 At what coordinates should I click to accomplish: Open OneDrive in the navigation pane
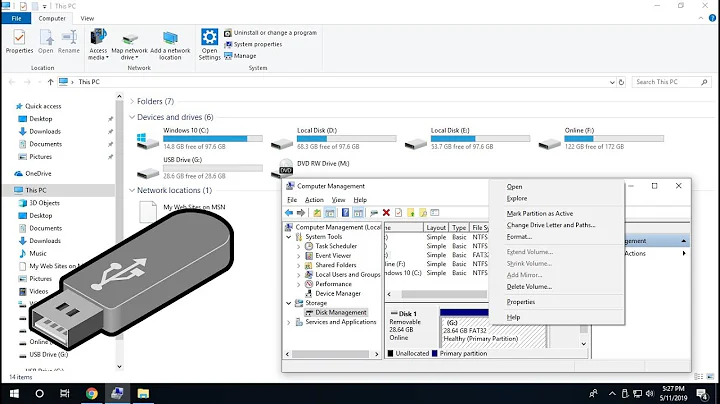click(38, 174)
